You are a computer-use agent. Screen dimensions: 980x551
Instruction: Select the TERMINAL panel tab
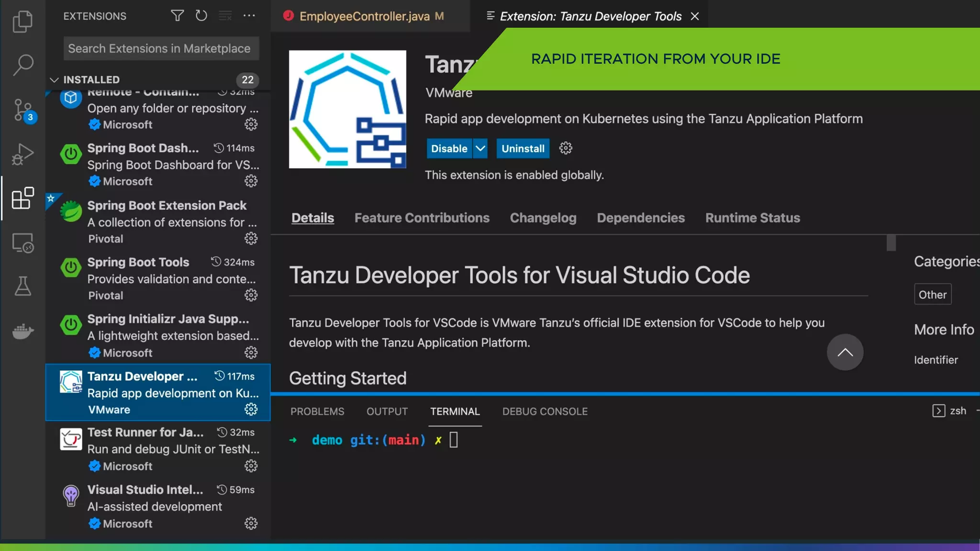[x=455, y=411]
